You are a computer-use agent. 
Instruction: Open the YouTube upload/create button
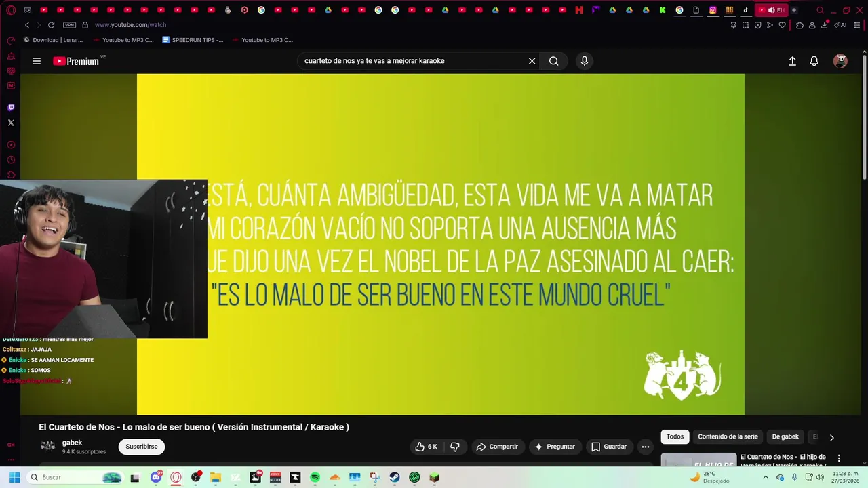coord(792,61)
